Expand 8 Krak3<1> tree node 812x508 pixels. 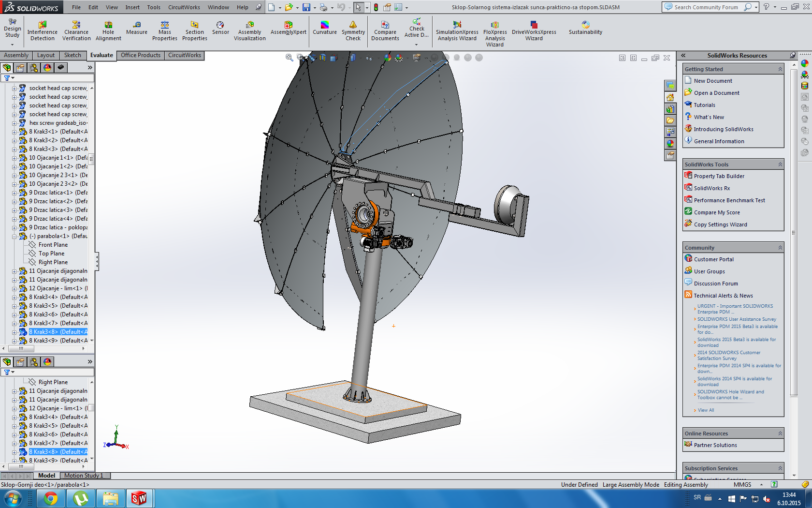point(14,132)
